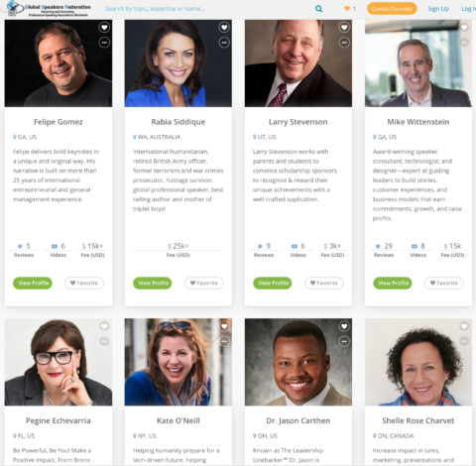Click heart icon on Rabia Siddique photo
Screen dimensions: 476x466
[224, 28]
